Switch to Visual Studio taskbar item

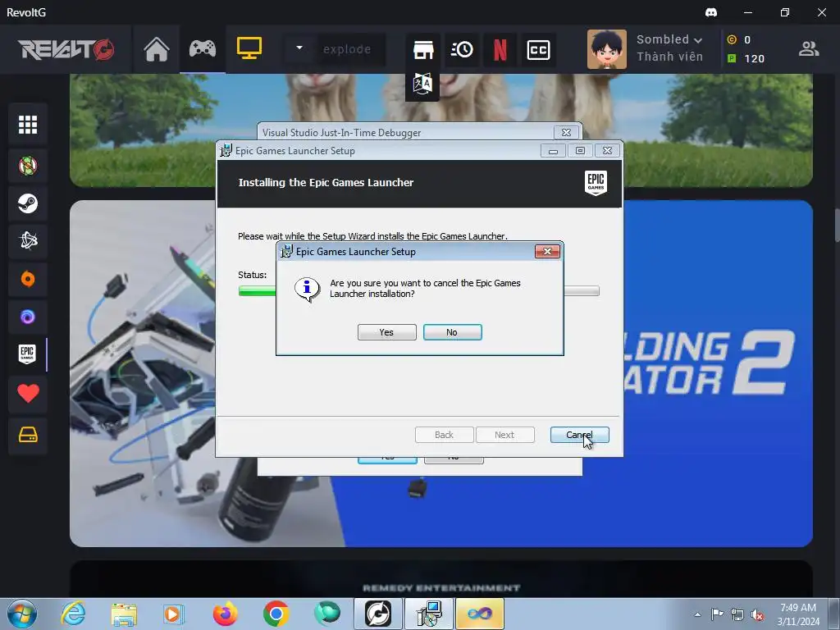coord(479,614)
